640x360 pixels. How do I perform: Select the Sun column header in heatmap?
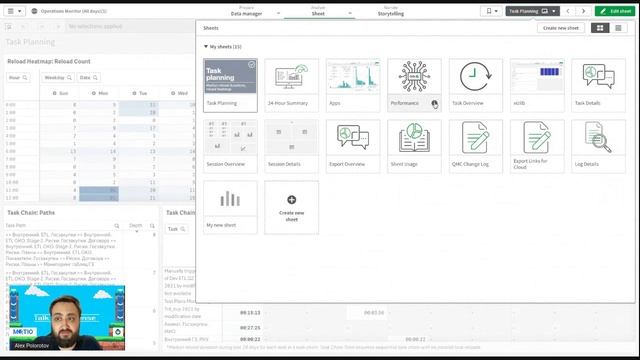(60, 93)
